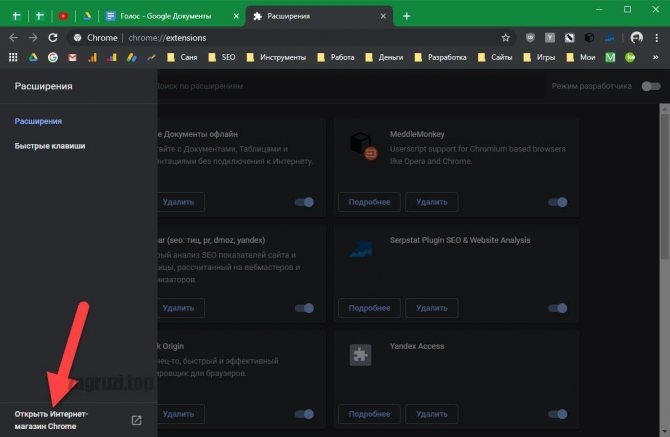
Task: Expand the Деньги bookmarks folder
Action: coord(384,57)
